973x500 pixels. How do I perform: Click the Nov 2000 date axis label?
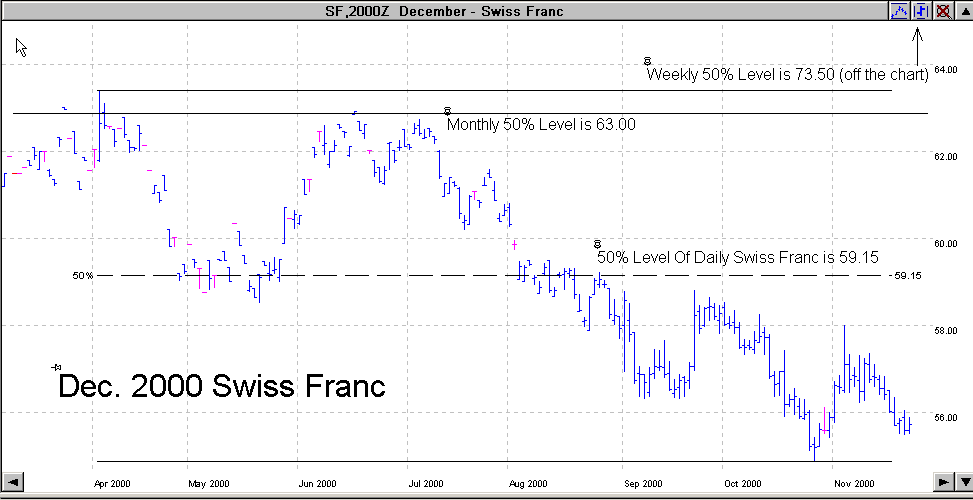coord(856,483)
